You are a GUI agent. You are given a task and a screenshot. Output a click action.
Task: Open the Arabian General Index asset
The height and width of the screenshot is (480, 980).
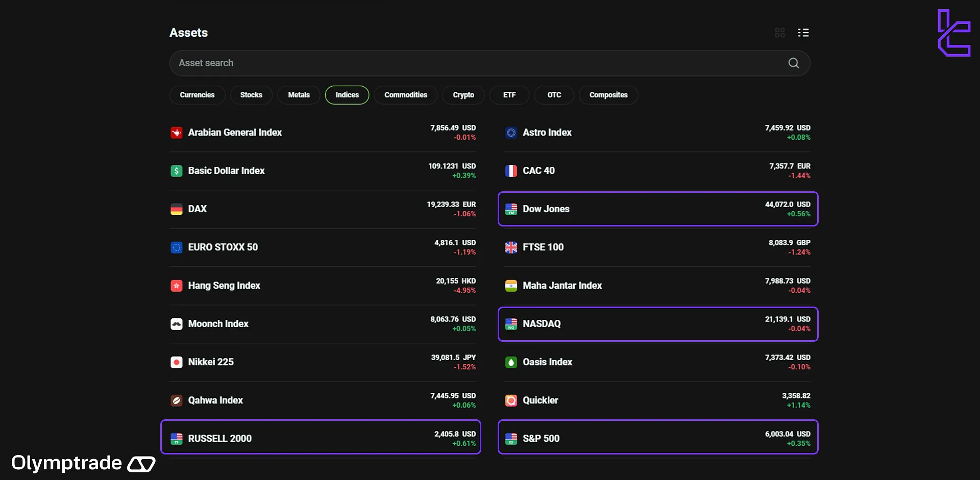tap(323, 133)
